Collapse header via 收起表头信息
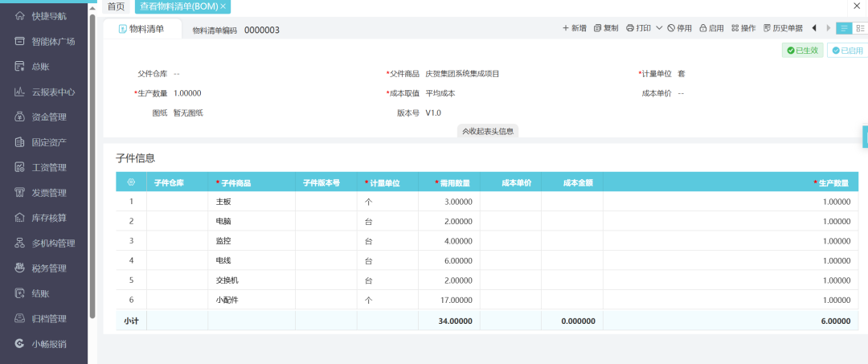Screen dimensions: 868x364 pos(488,131)
